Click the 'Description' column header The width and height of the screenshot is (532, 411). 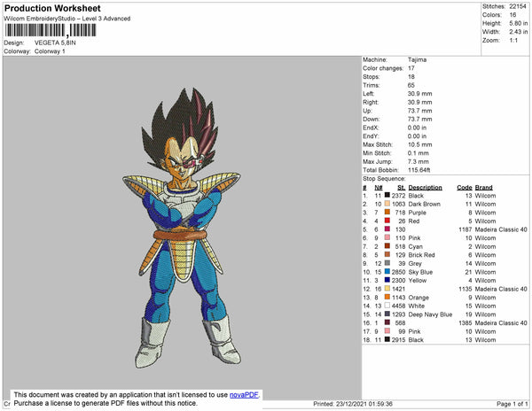[425, 188]
